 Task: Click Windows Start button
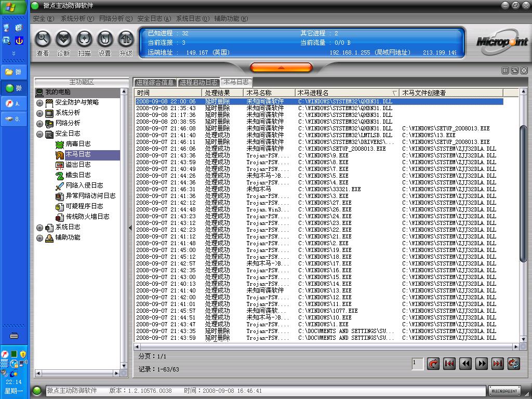[x=14, y=7]
